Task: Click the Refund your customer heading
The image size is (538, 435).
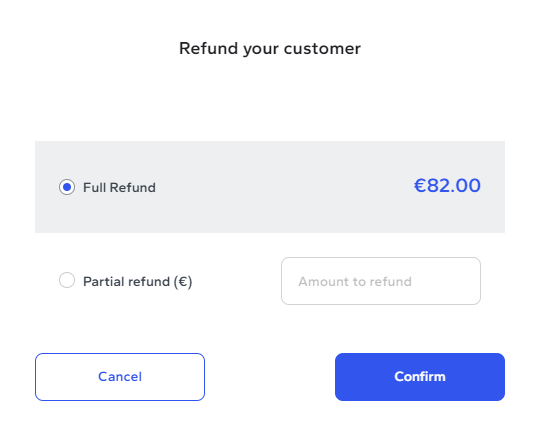Action: pyautogui.click(x=270, y=49)
